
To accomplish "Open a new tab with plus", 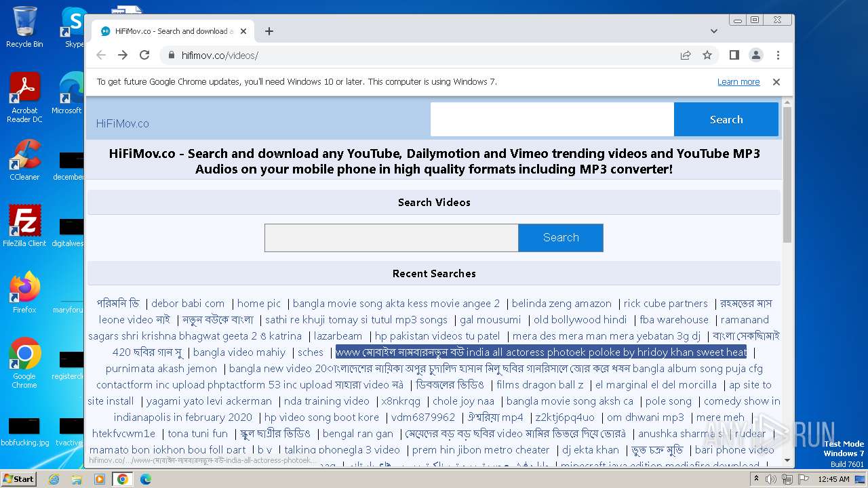I will [x=269, y=31].
